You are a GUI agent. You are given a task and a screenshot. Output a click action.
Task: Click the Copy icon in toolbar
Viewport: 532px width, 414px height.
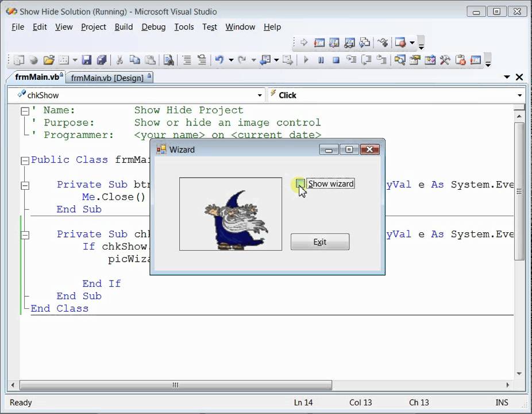point(134,60)
